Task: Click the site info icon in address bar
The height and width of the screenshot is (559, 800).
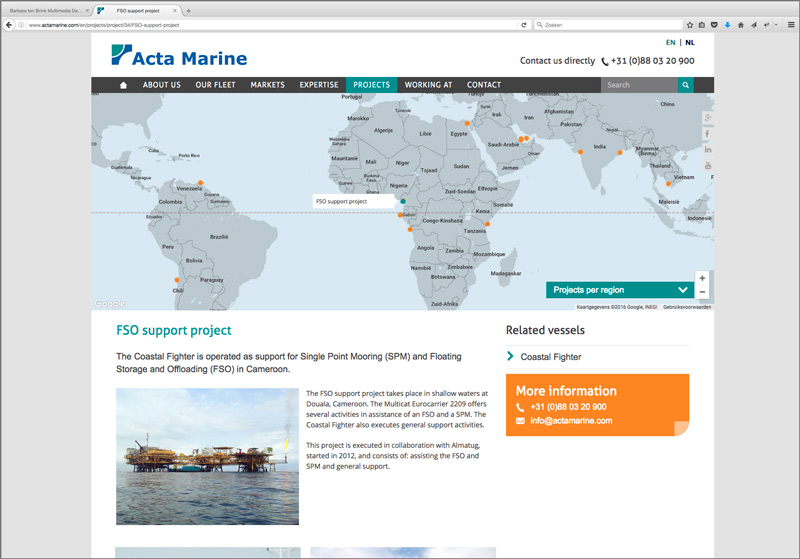Action: (x=21, y=24)
